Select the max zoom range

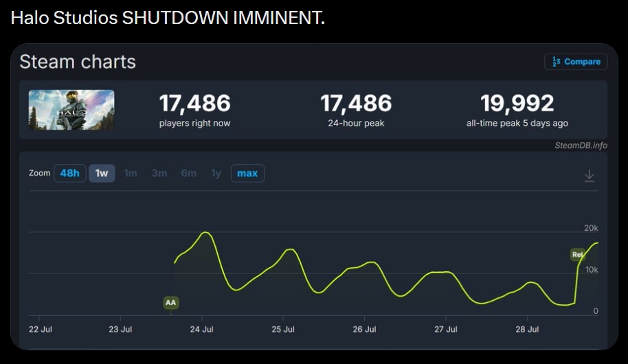point(247,173)
